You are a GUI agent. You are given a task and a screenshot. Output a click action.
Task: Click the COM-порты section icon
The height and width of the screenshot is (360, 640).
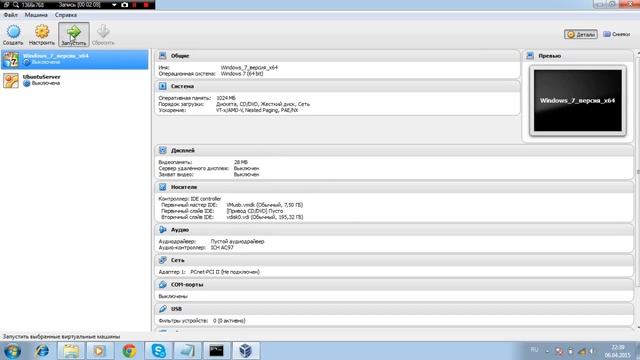[x=162, y=284]
